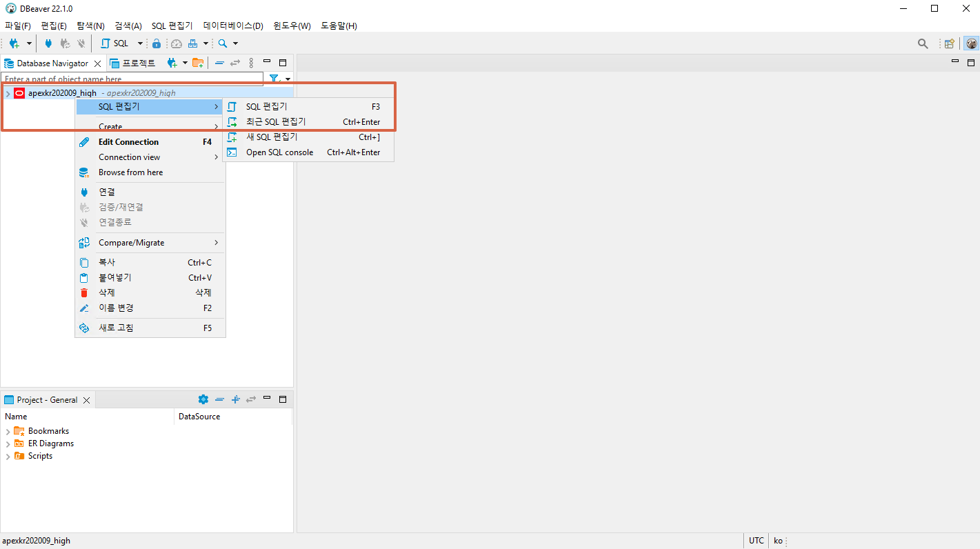The height and width of the screenshot is (549, 980).
Task: Click 새로 고침 refresh in context menu
Action: pos(150,328)
